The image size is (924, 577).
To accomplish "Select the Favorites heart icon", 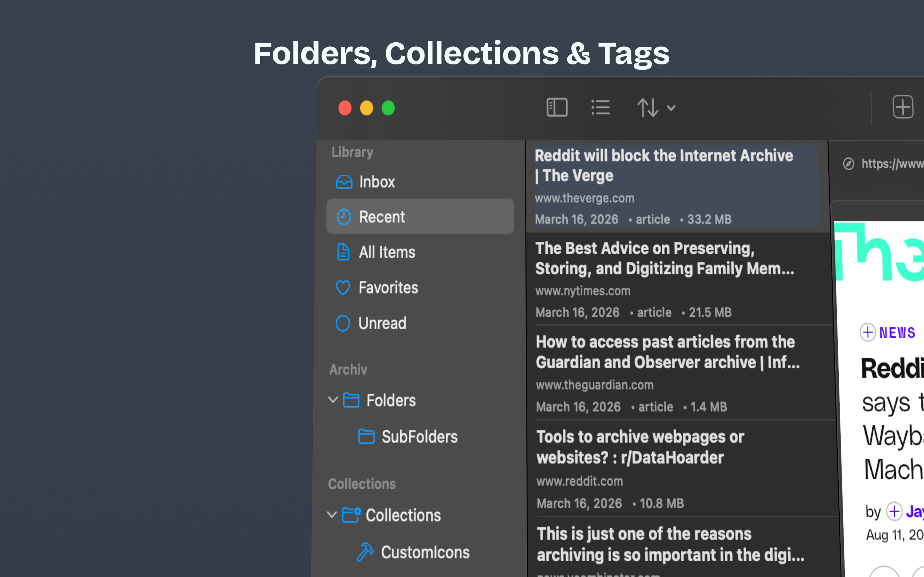I will click(x=343, y=288).
